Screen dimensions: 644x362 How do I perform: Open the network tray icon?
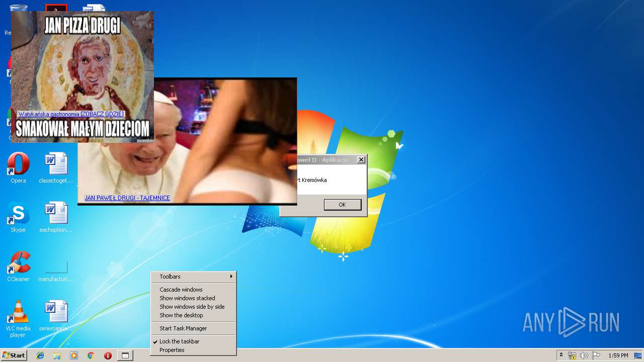(x=572, y=355)
